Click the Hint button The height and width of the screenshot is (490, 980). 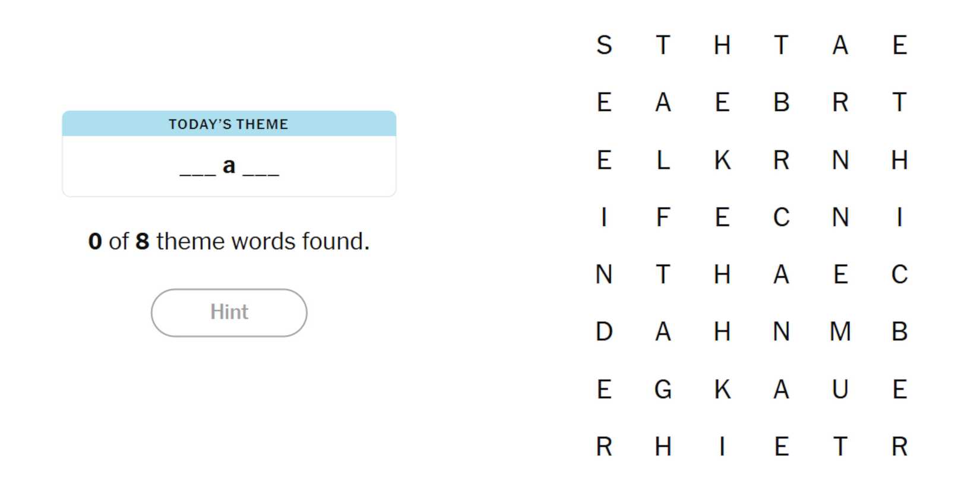229,312
